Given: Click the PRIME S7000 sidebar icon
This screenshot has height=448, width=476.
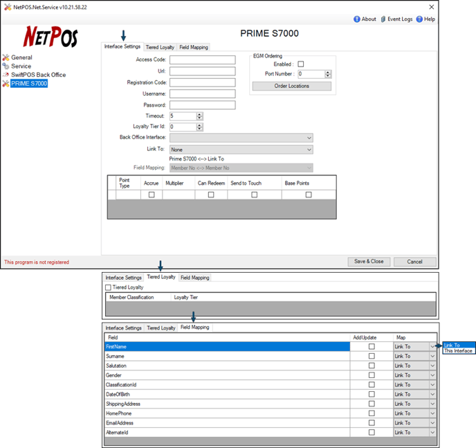Looking at the screenshot, I should pos(6,84).
